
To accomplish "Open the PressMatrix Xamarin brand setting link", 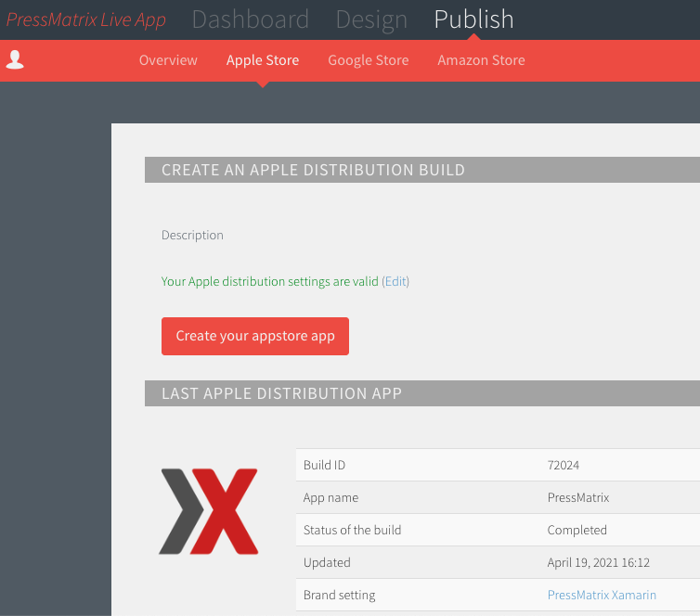I will [602, 595].
